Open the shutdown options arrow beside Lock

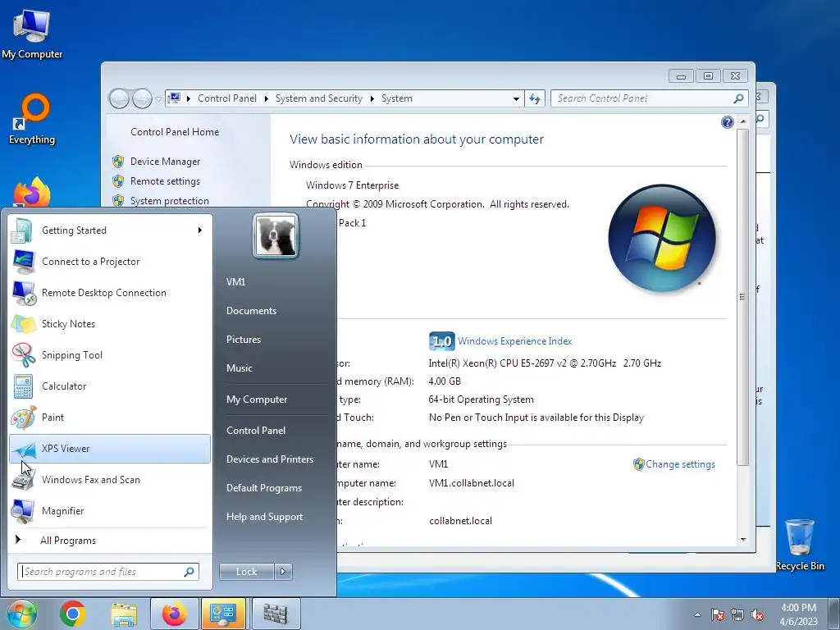click(x=283, y=572)
